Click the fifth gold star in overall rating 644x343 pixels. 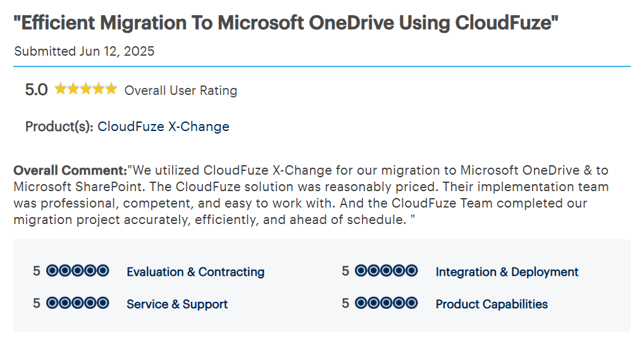click(x=111, y=89)
